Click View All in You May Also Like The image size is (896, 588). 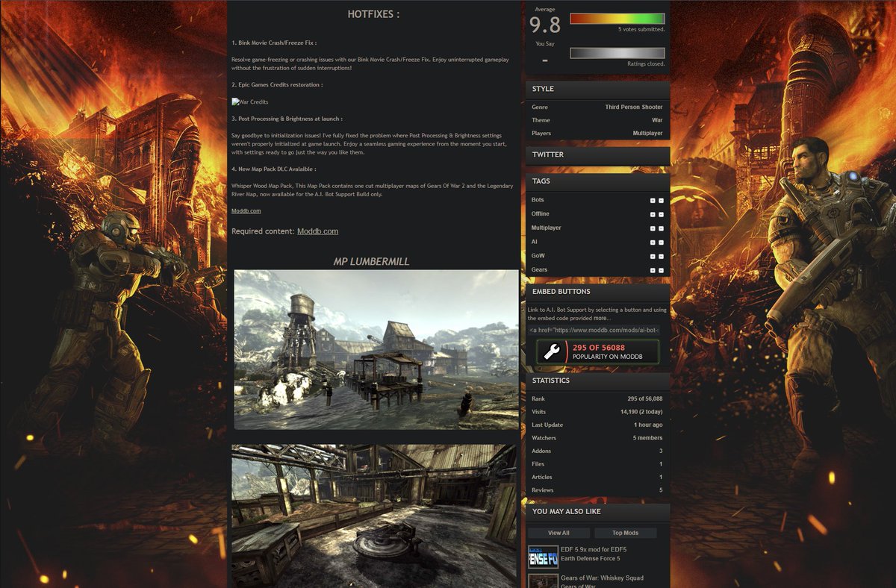coord(559,533)
